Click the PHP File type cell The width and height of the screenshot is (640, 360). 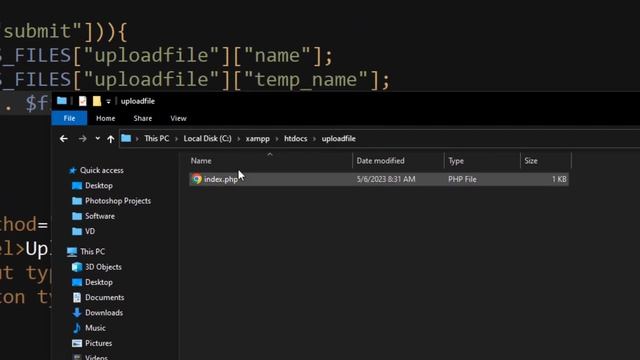[x=462, y=179]
